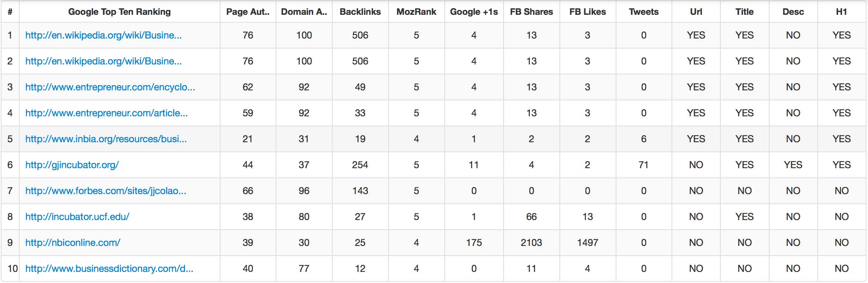Click the YES Desc cell for gjincubator.org
This screenshot has width=868, height=283.
[793, 165]
